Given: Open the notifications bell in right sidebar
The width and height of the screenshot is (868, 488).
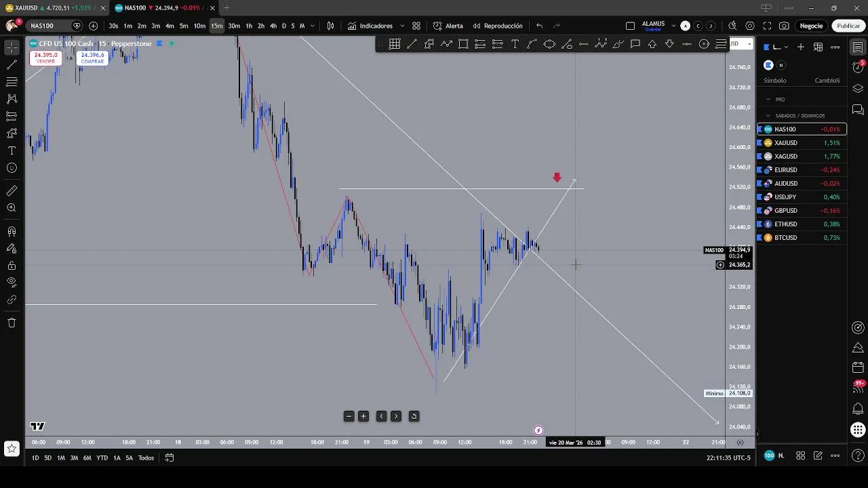Looking at the screenshot, I should [x=858, y=409].
